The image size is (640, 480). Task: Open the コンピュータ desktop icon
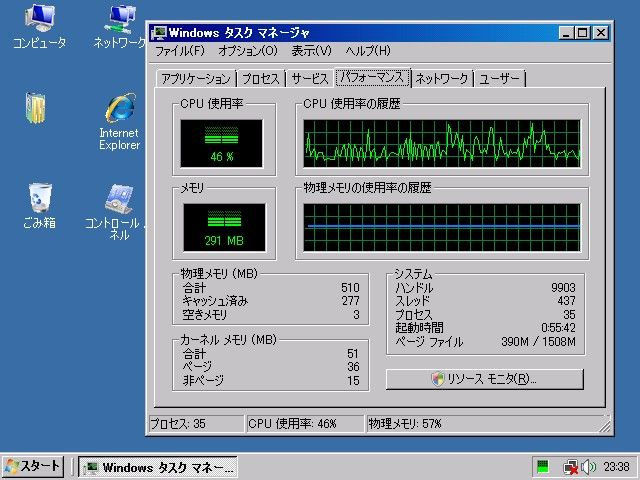(x=39, y=19)
